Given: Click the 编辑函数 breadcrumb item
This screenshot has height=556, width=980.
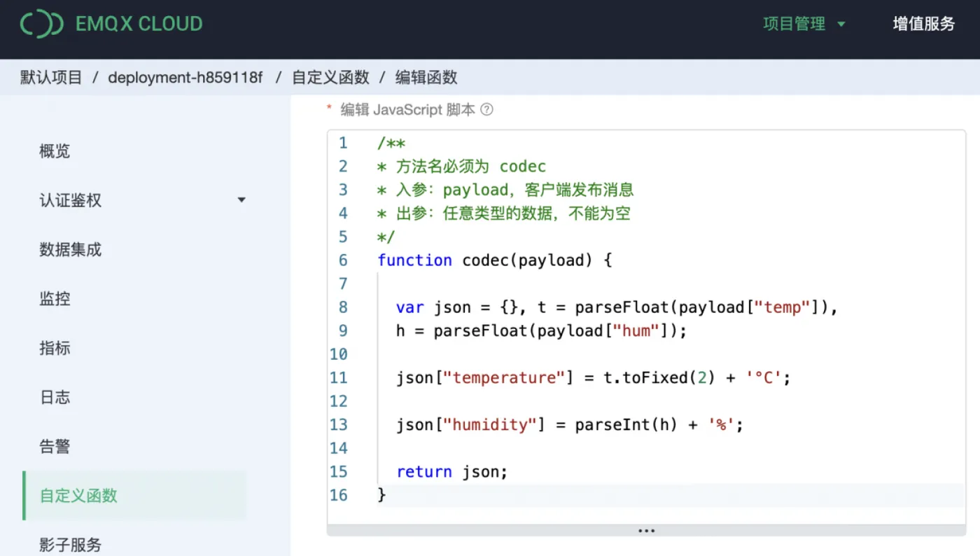Looking at the screenshot, I should click(x=426, y=78).
